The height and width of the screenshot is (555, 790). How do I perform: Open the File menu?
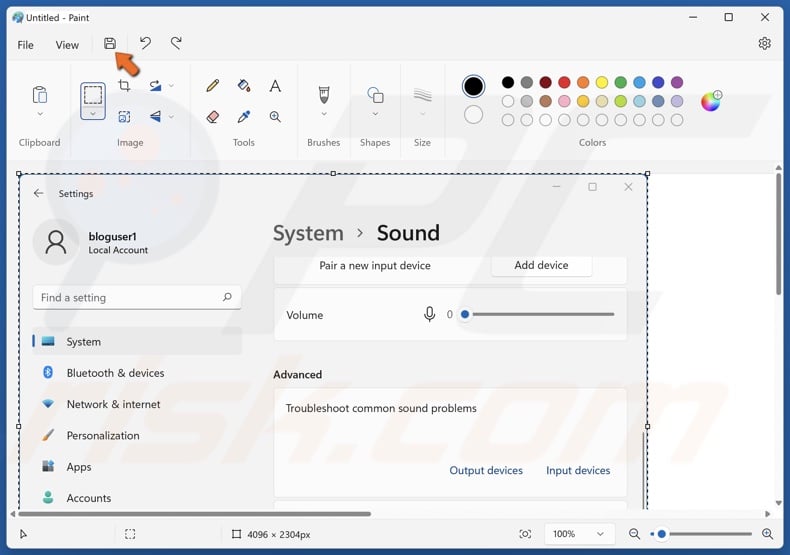pyautogui.click(x=26, y=45)
